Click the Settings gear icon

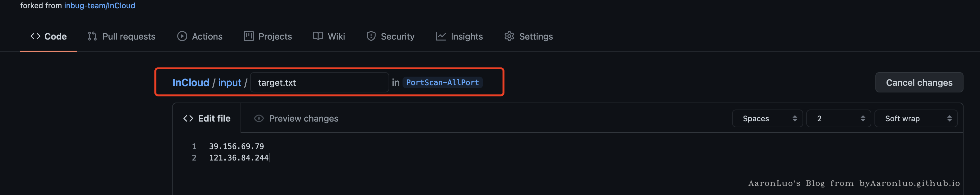(509, 36)
